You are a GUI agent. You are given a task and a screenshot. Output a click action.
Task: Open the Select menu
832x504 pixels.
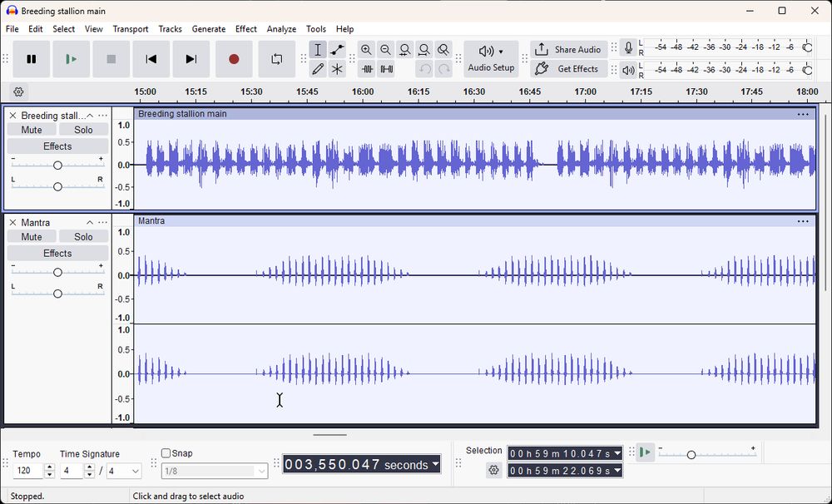coord(64,29)
